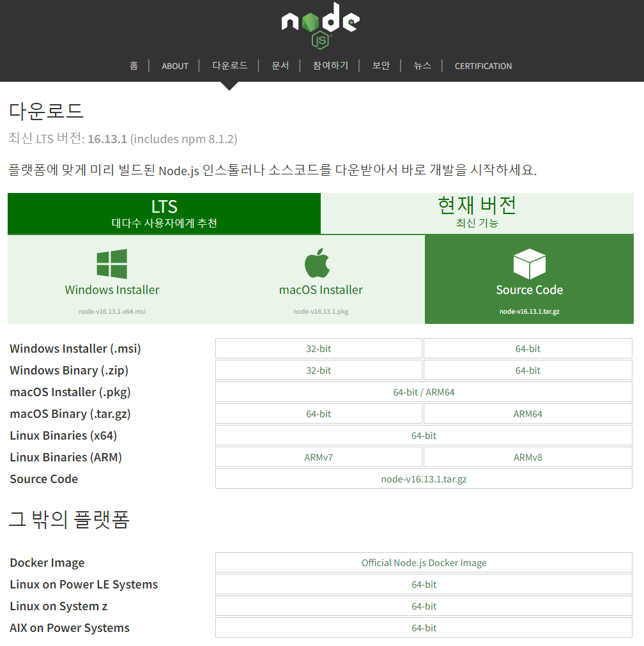Click ARM64 for macOS Binary (.tar.gz)
Screen dimensions: 644x646
pyautogui.click(x=528, y=413)
